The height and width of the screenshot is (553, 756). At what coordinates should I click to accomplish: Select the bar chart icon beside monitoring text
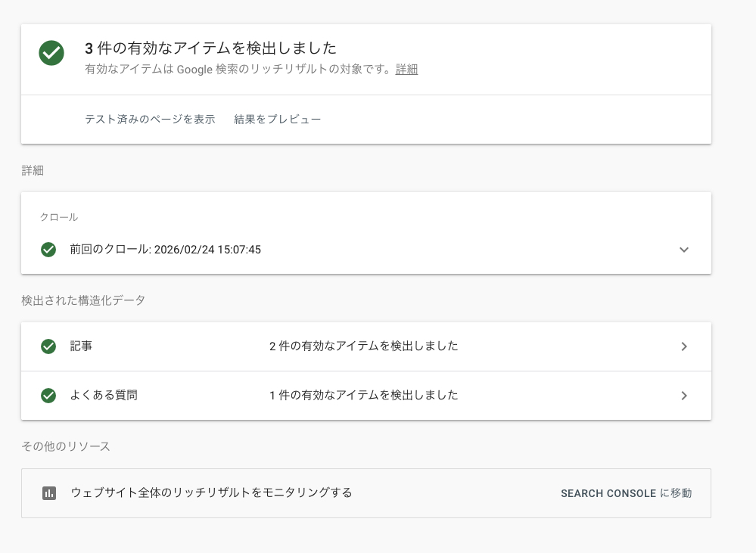48,492
